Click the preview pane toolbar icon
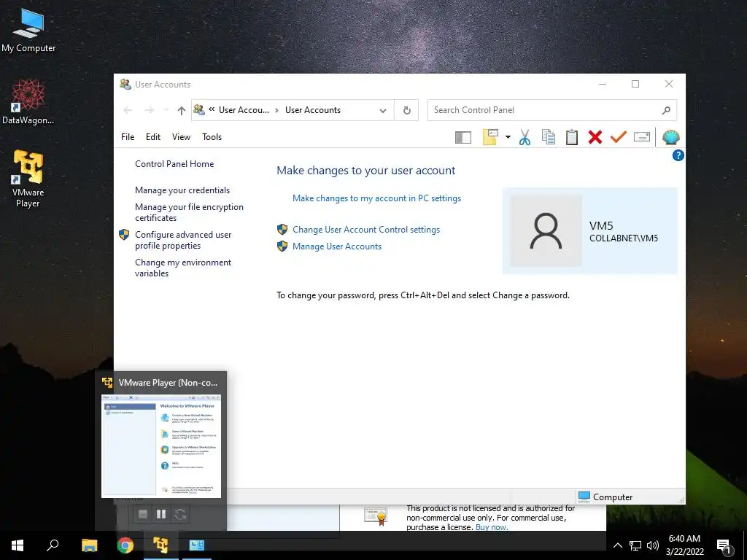This screenshot has height=560, width=747. coord(463,138)
